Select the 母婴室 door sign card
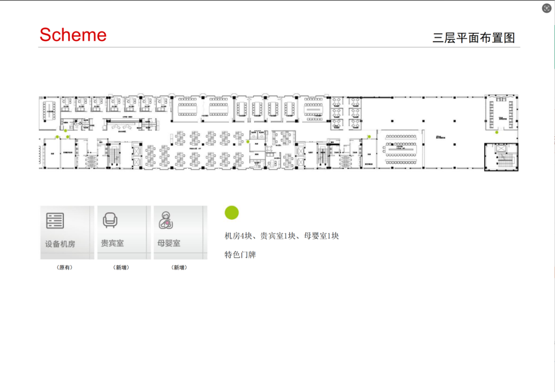The height and width of the screenshot is (392, 555). coord(181,233)
